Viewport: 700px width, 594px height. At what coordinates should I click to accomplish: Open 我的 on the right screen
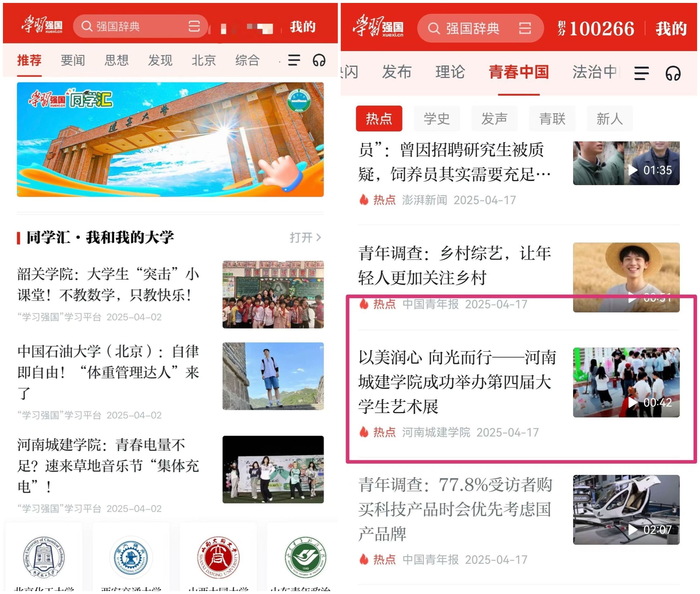(671, 28)
